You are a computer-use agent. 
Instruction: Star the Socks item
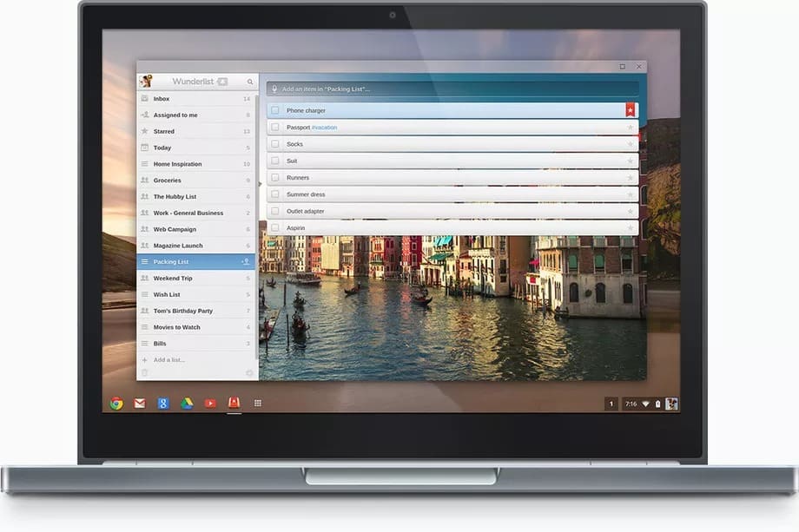click(631, 144)
